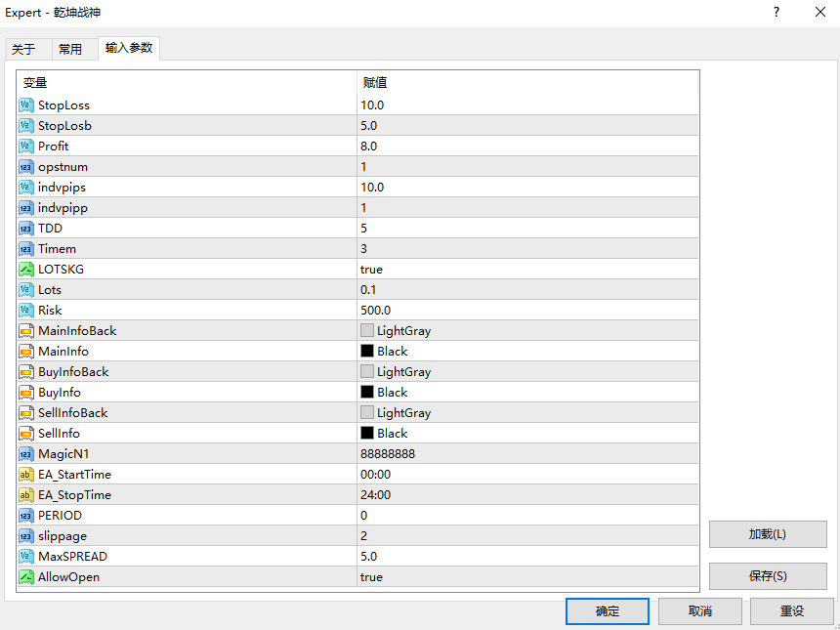Select the StopLoss value 10.0

point(372,105)
